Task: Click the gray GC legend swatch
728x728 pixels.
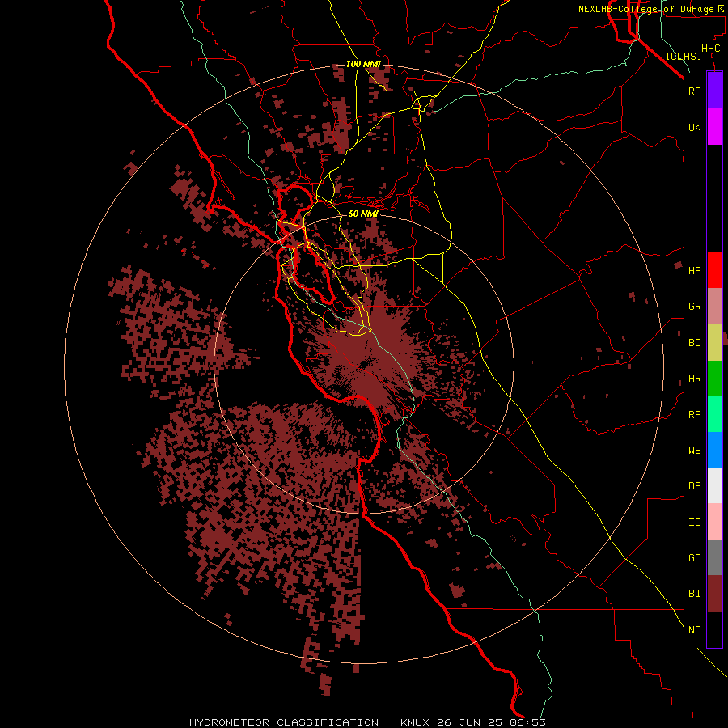Action: [714, 557]
